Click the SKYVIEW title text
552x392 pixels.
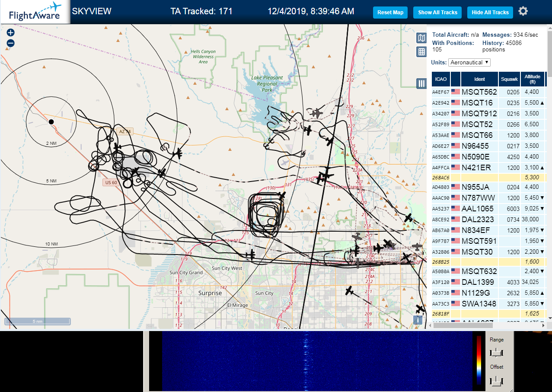tap(92, 11)
